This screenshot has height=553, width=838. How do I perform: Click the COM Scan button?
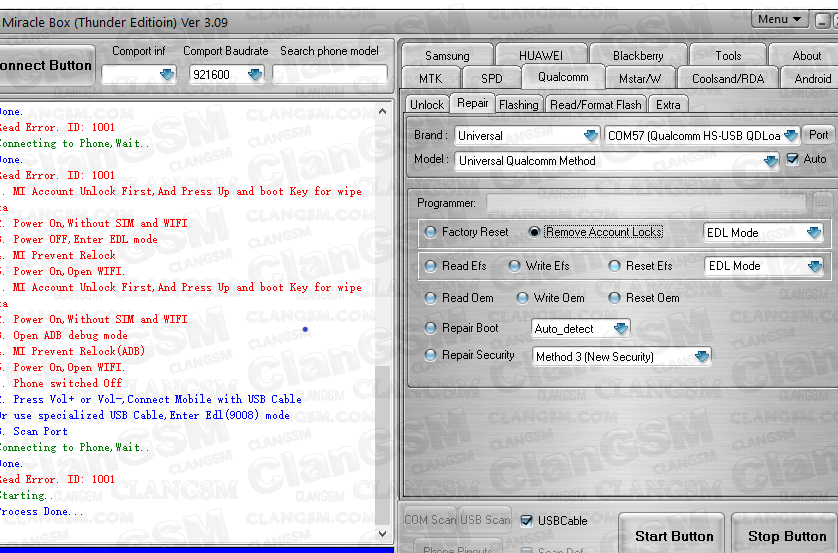(430, 519)
